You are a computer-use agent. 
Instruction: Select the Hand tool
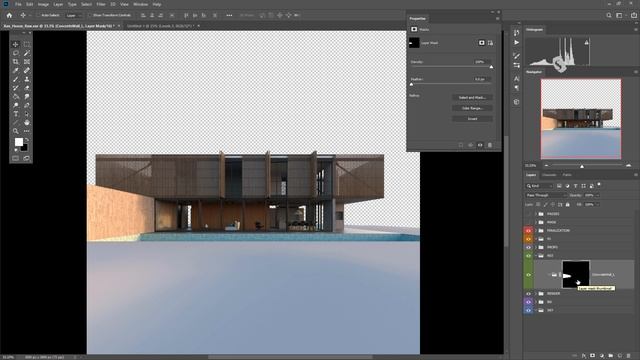pos(27,122)
